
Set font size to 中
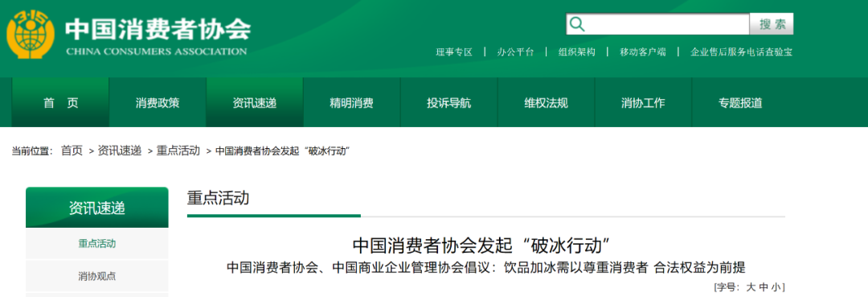pos(764,287)
